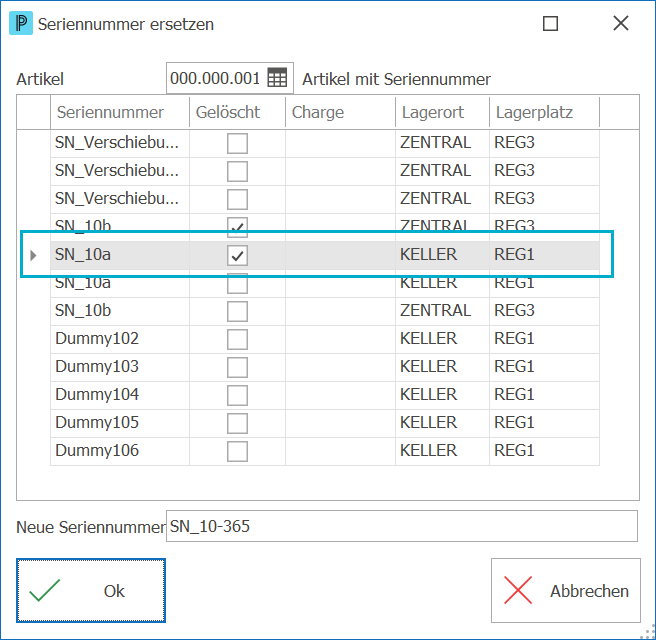The image size is (656, 640).
Task: Click REG3 in the unchecked SN_10b row
Action: pyautogui.click(x=544, y=311)
